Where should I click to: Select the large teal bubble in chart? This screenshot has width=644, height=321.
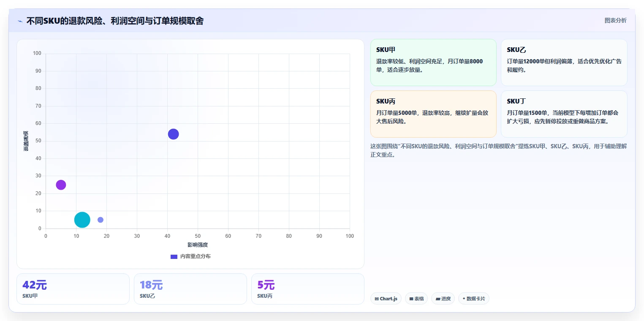pos(82,220)
